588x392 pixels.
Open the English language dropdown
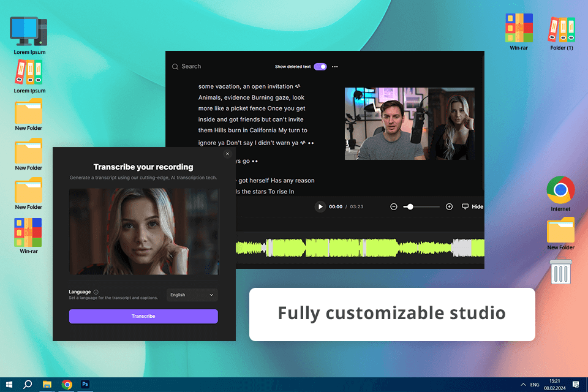192,295
